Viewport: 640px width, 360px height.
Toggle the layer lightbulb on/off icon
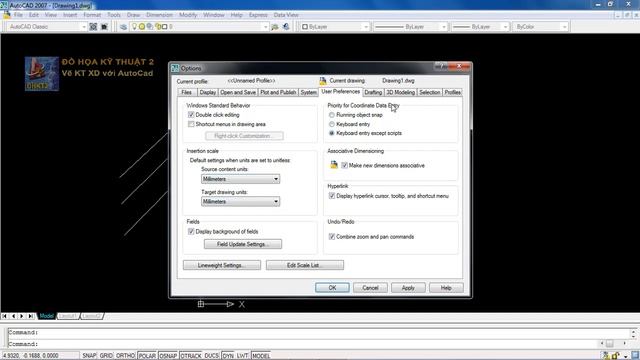click(x=134, y=27)
